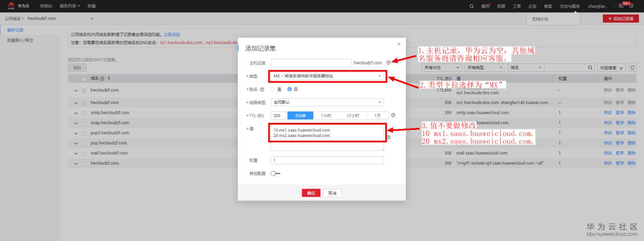This screenshot has width=644, height=241.
Task: Switch to 批量导入/导出 in sidebar
Action: pyautogui.click(x=20, y=40)
